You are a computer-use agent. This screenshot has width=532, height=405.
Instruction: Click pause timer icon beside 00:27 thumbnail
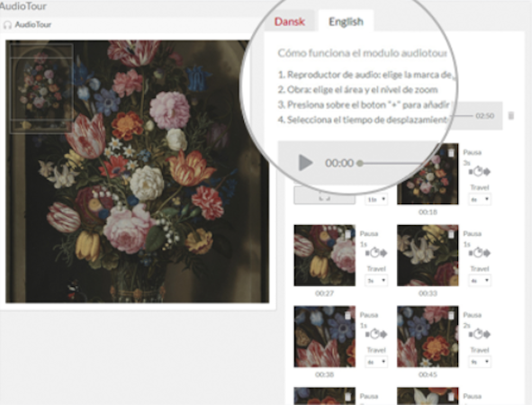click(x=374, y=253)
